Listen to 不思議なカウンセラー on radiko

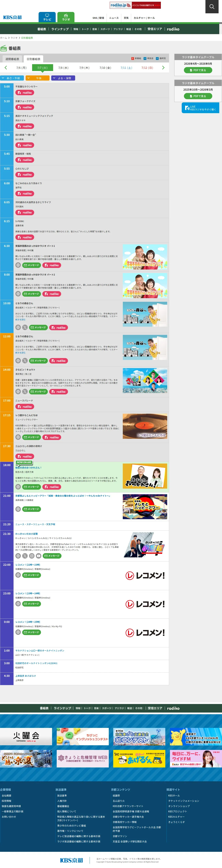click(x=25, y=93)
